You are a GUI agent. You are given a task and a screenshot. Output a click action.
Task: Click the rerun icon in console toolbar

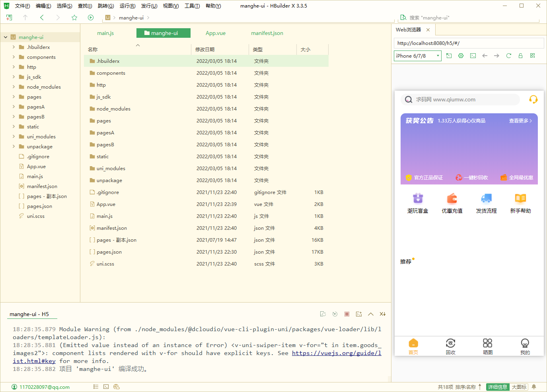335,314
